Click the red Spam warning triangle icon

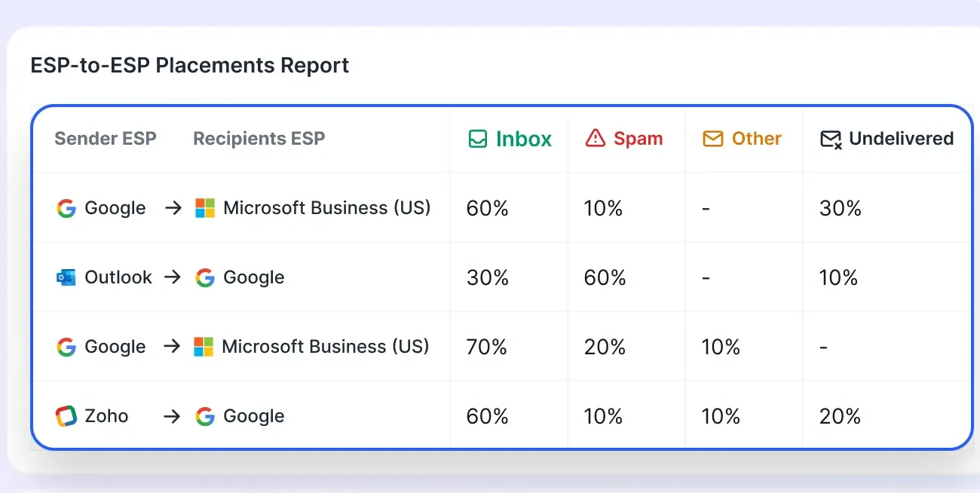coord(595,138)
